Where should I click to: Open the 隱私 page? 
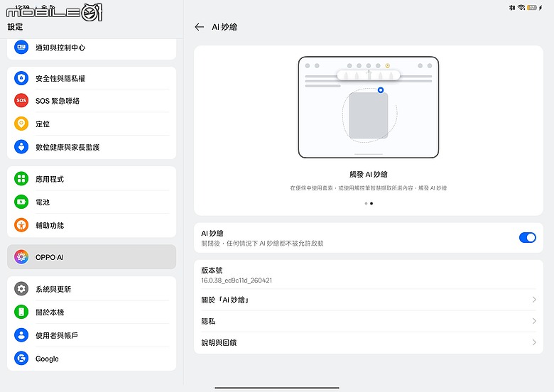pyautogui.click(x=369, y=321)
